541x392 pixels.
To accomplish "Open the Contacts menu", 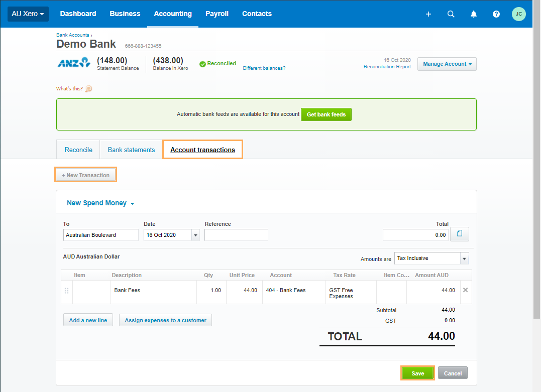I will coord(257,14).
